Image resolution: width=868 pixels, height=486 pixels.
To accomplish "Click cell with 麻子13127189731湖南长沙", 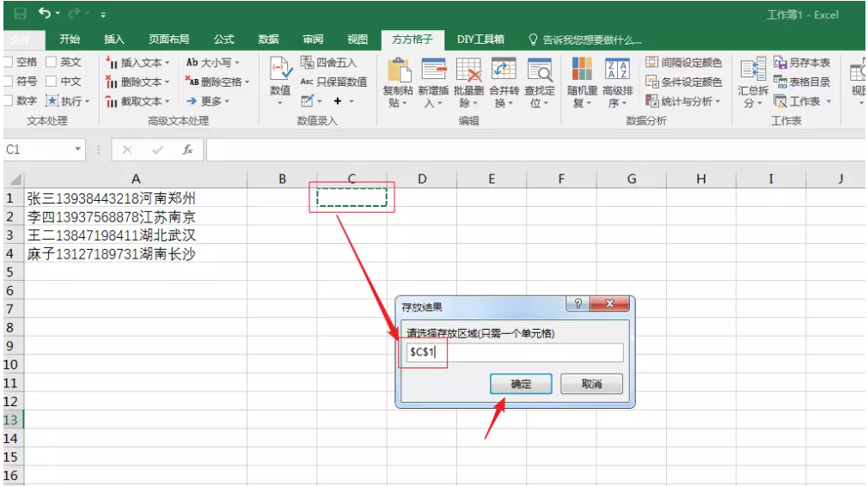I will [136, 253].
